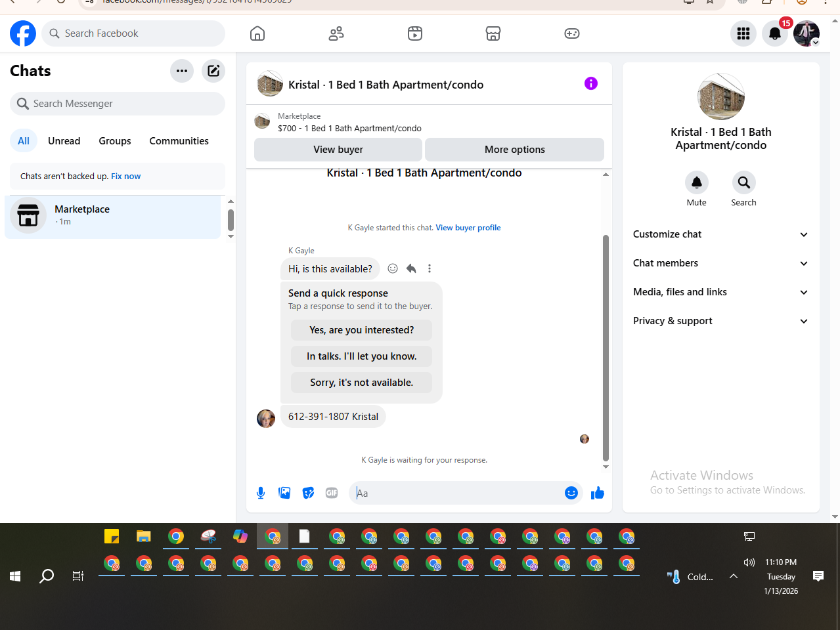This screenshot has width=840, height=630.
Task: Send quick response 'Sorry, it's not available.'
Action: 362,383
